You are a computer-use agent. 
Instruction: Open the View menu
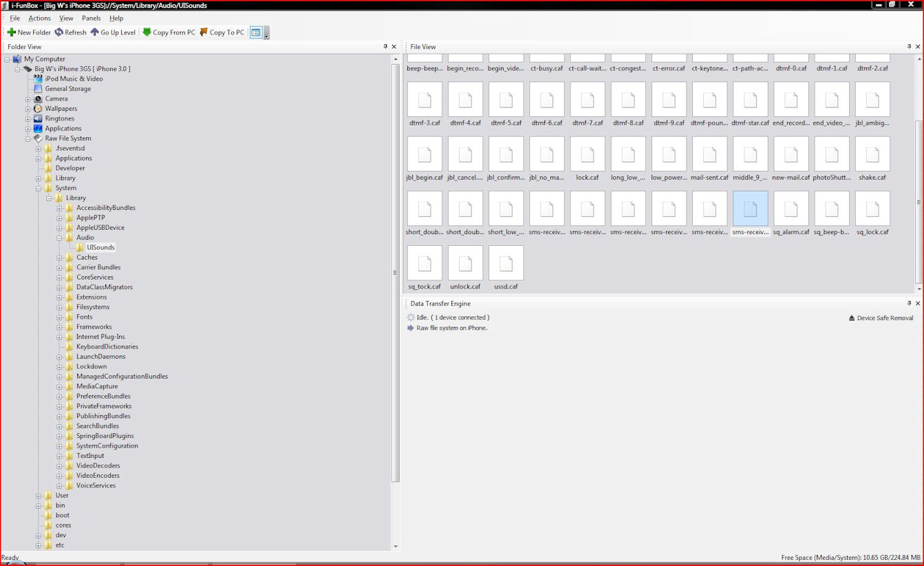[x=66, y=18]
